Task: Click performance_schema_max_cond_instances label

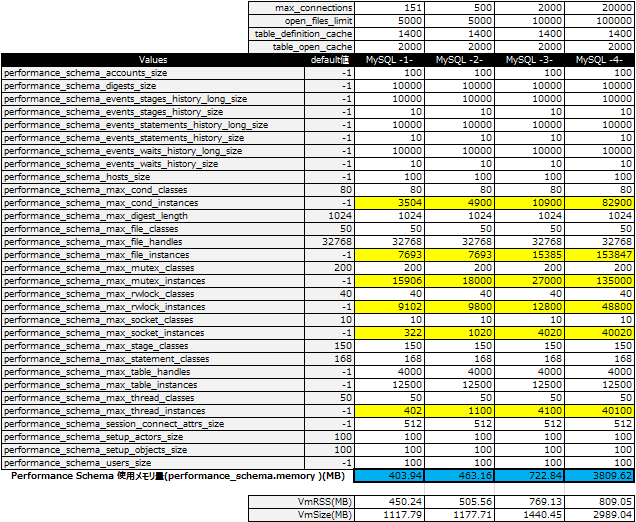Action: (153, 203)
